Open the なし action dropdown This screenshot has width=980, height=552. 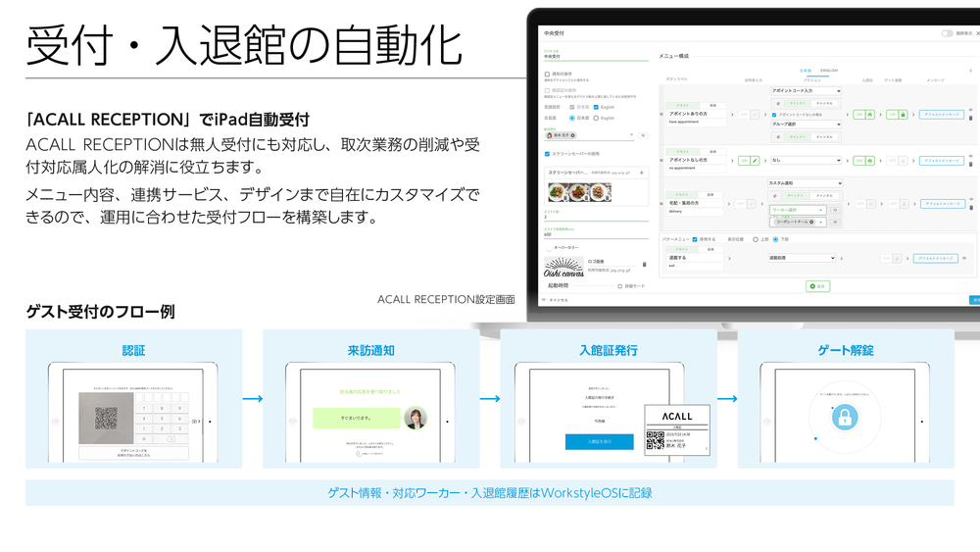807,161
